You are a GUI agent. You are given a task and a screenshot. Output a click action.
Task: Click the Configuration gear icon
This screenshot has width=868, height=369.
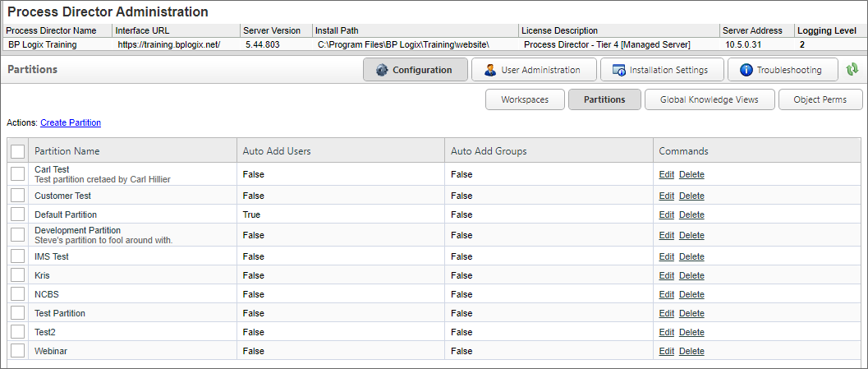[x=382, y=71]
